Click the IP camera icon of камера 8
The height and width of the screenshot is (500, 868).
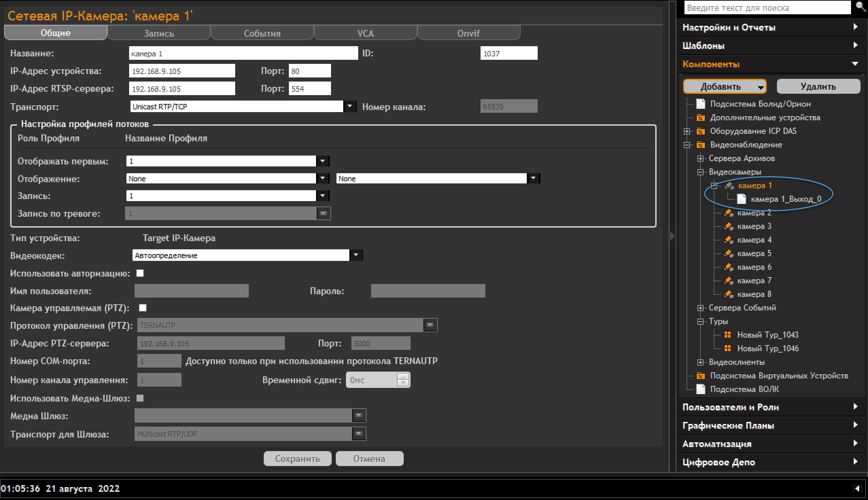pyautogui.click(x=728, y=294)
